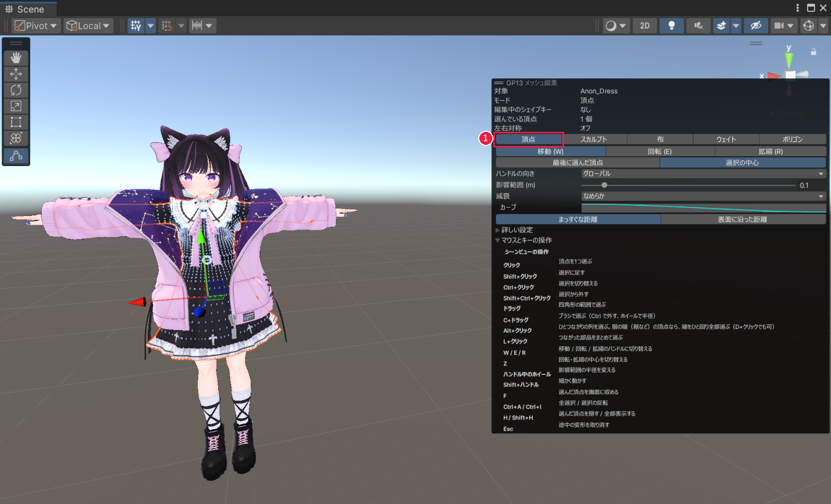
Task: Select the custom mesh edit tool icon
Action: click(16, 156)
